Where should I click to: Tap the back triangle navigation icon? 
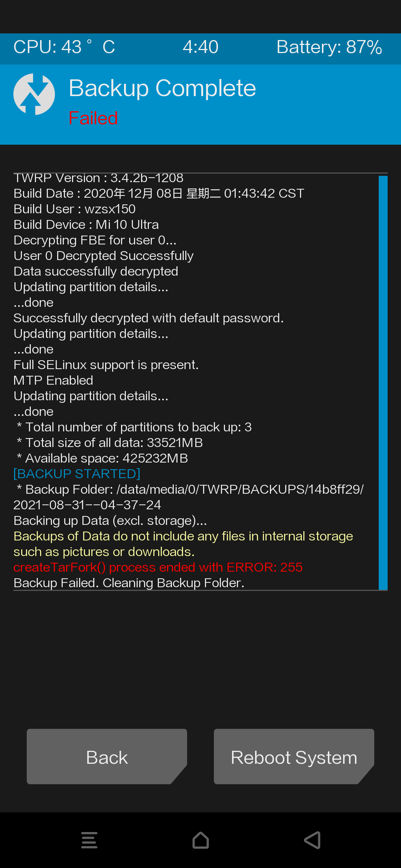(x=312, y=840)
